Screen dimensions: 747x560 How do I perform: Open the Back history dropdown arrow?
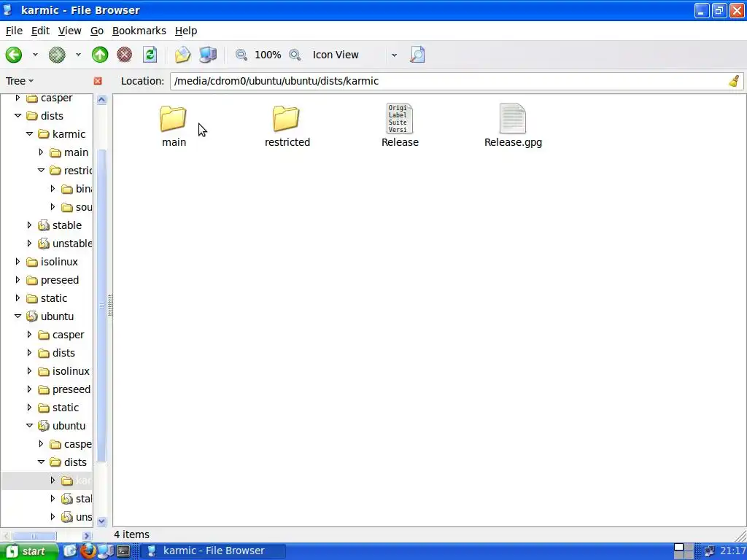pos(35,55)
